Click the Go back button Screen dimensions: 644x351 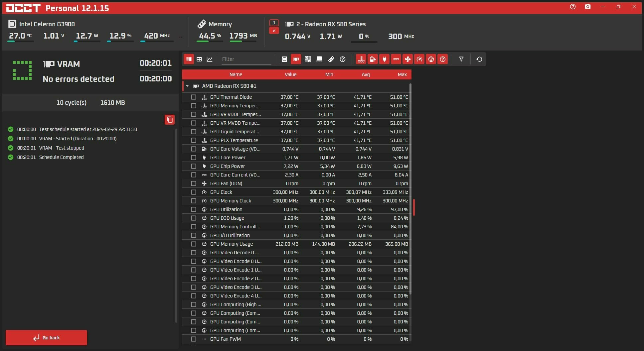coord(47,338)
